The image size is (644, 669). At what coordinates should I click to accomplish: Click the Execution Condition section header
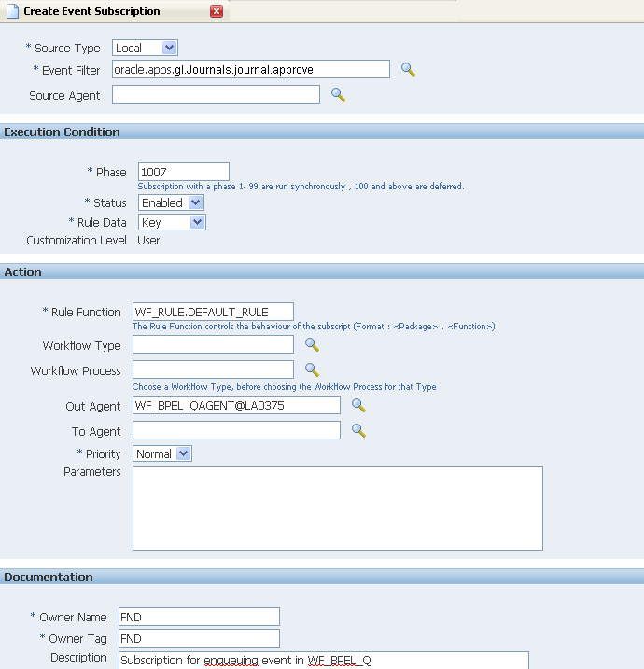pos(322,132)
